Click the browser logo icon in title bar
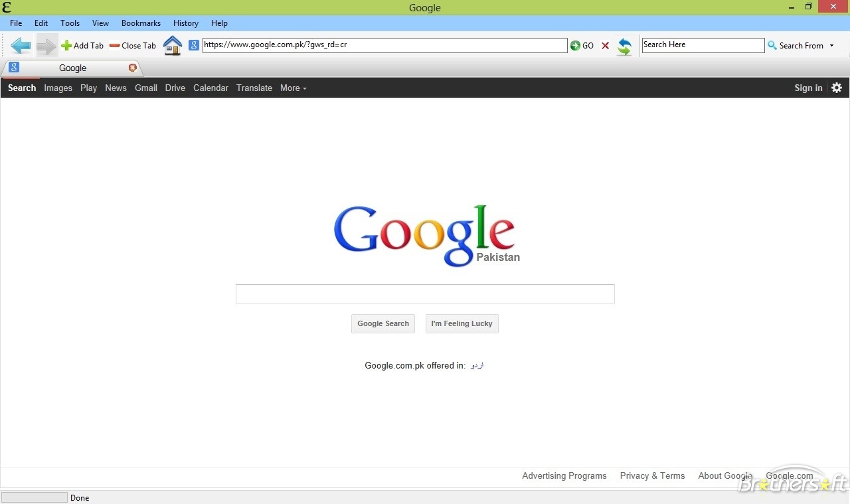 coord(7,8)
